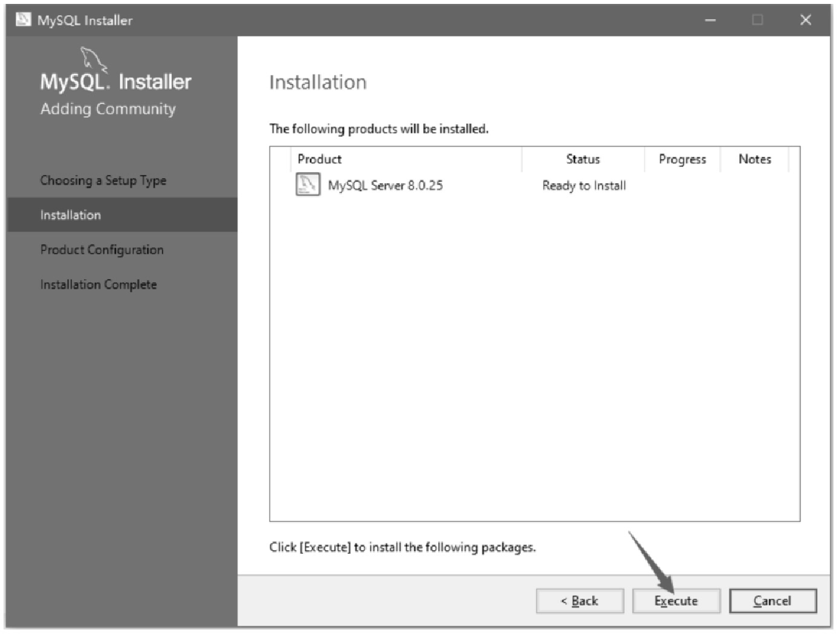Click the Adding Community subtitle

click(x=108, y=109)
